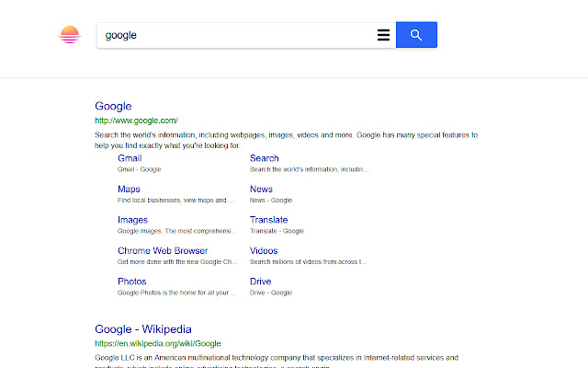Select the Images sitelink

point(132,220)
